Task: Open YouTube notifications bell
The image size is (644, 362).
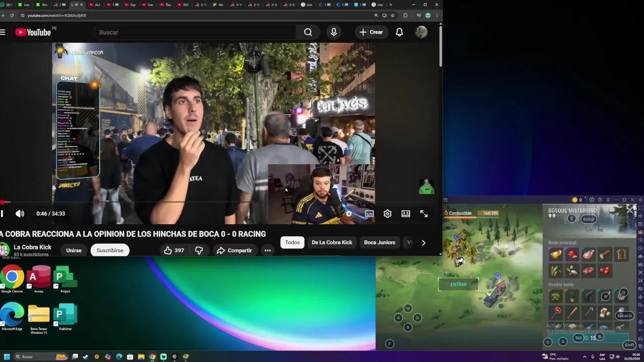Action: click(399, 32)
